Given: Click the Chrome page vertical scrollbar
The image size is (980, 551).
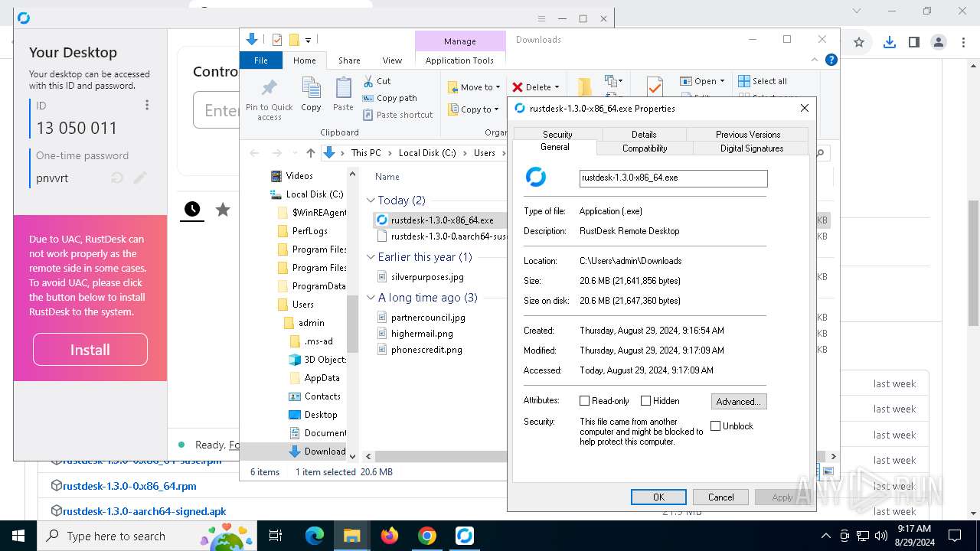Looking at the screenshot, I should 974,264.
